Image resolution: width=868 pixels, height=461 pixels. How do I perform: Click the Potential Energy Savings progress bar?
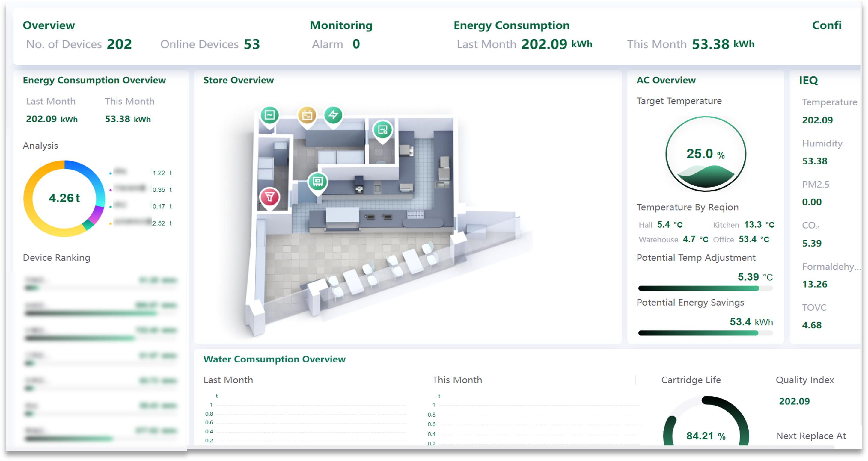coord(705,333)
